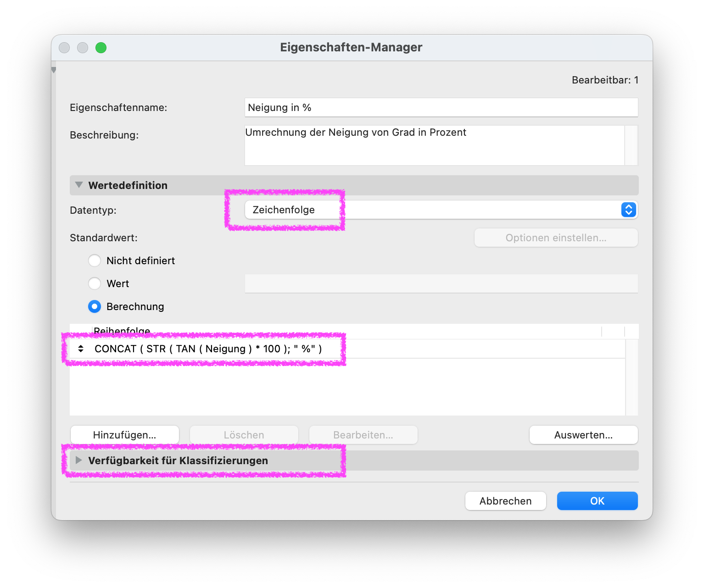Select the Wert radio button
Image resolution: width=704 pixels, height=588 pixels.
click(x=95, y=283)
